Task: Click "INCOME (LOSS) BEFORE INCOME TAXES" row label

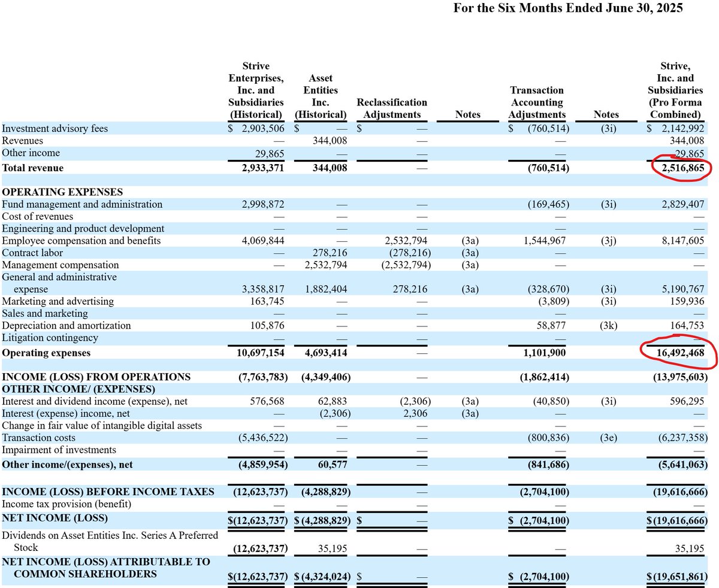Action: click(x=108, y=492)
